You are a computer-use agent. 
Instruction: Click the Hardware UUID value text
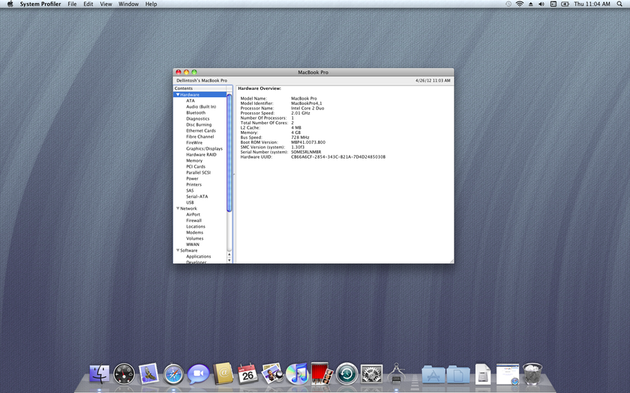[338, 157]
